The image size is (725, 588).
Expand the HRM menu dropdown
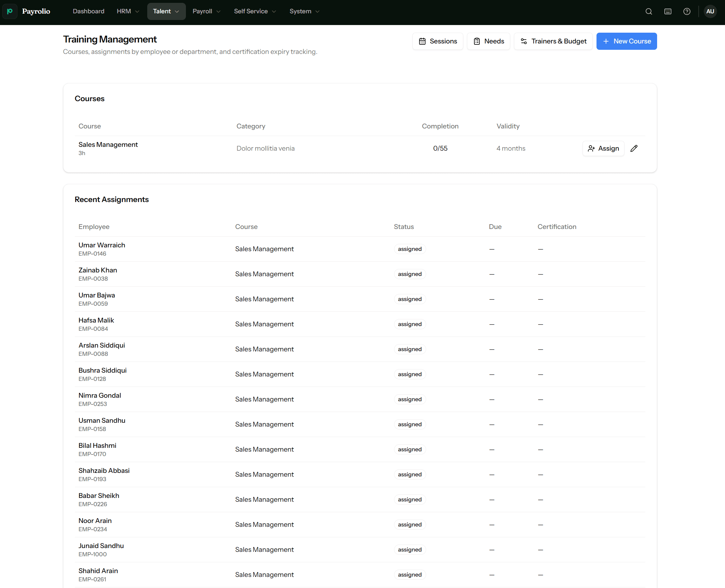coord(128,11)
